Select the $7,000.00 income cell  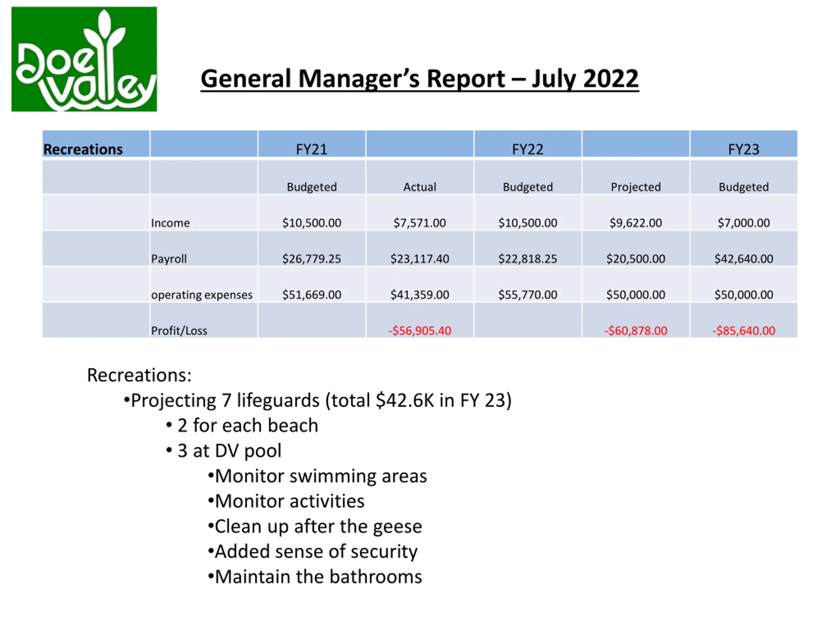click(744, 213)
